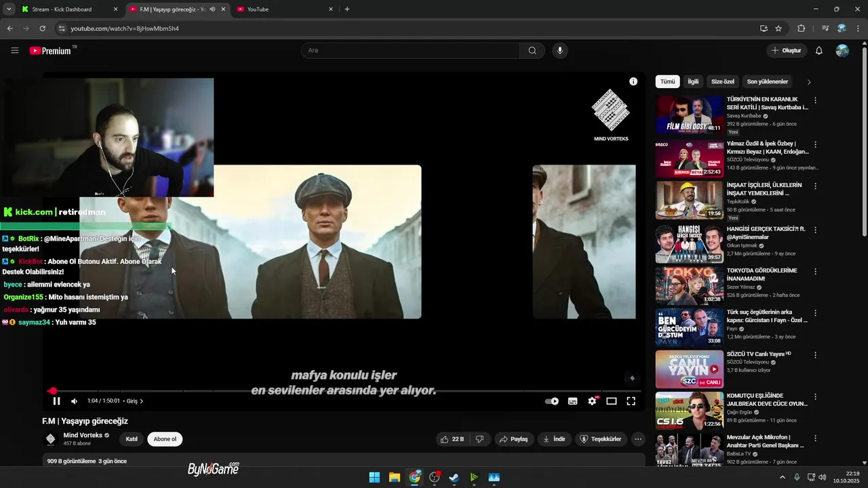The height and width of the screenshot is (488, 868).
Task: Mute the video volume
Action: [75, 401]
